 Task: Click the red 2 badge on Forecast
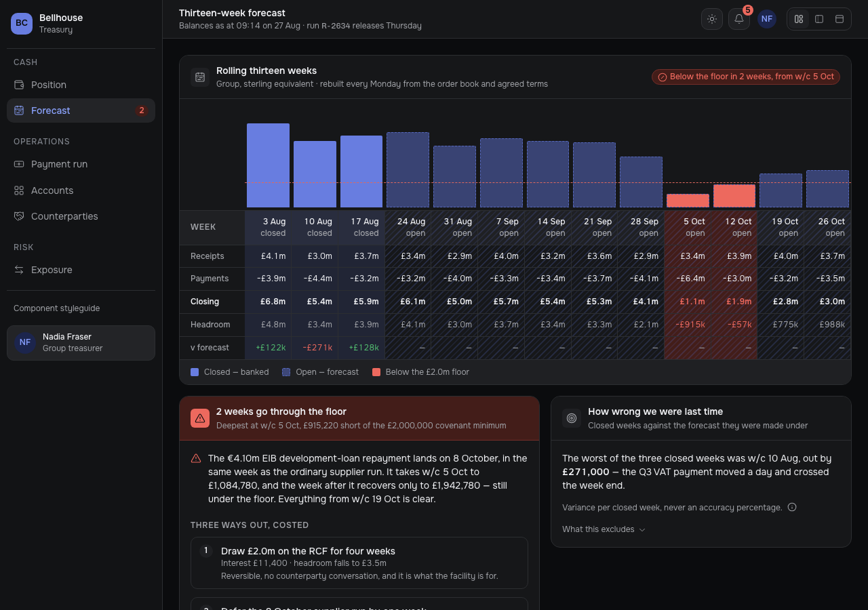point(141,110)
